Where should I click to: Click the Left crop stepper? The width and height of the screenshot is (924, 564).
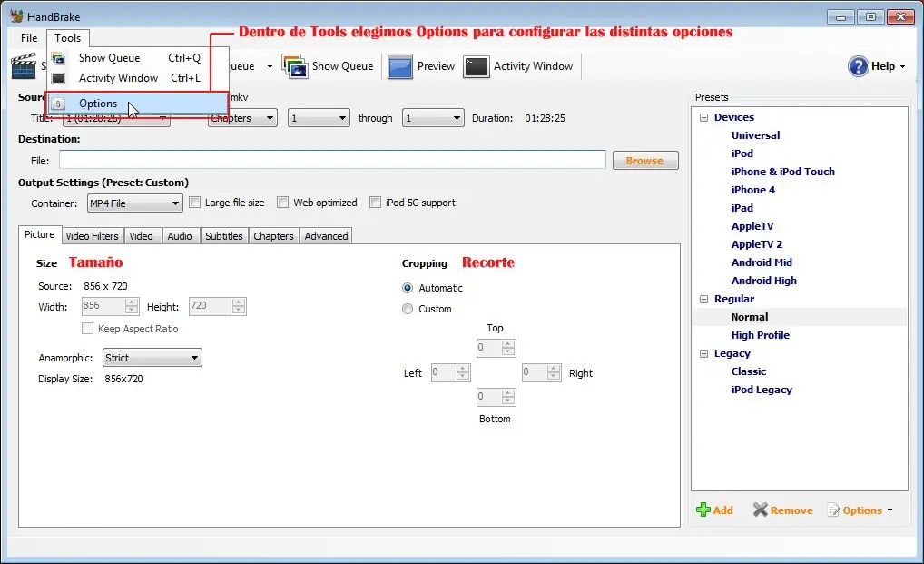450,372
